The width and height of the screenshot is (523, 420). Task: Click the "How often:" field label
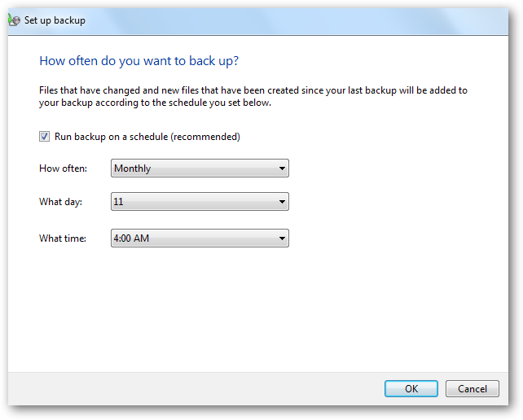point(64,168)
